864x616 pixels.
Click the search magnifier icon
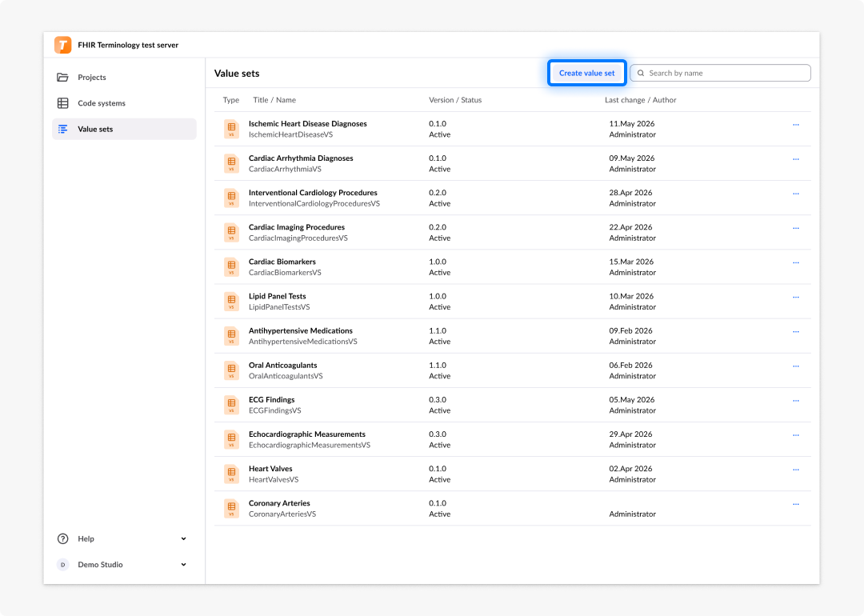(x=641, y=73)
